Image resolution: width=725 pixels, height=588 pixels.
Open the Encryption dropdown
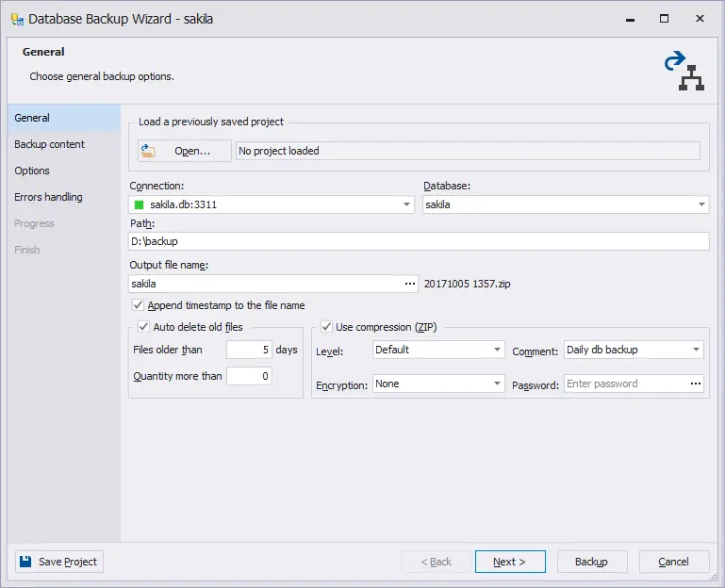click(497, 384)
